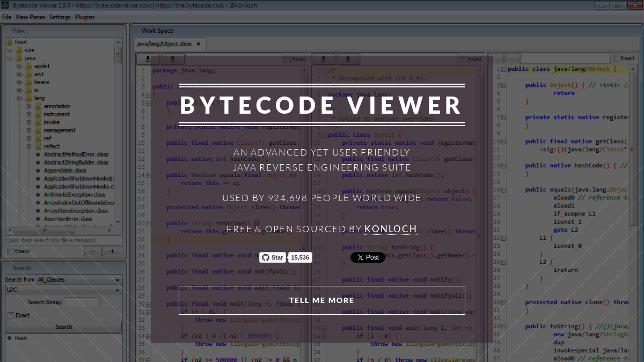Toggle Exact checkbox in bytecode pane
This screenshot has width=644, height=362.
(616, 58)
